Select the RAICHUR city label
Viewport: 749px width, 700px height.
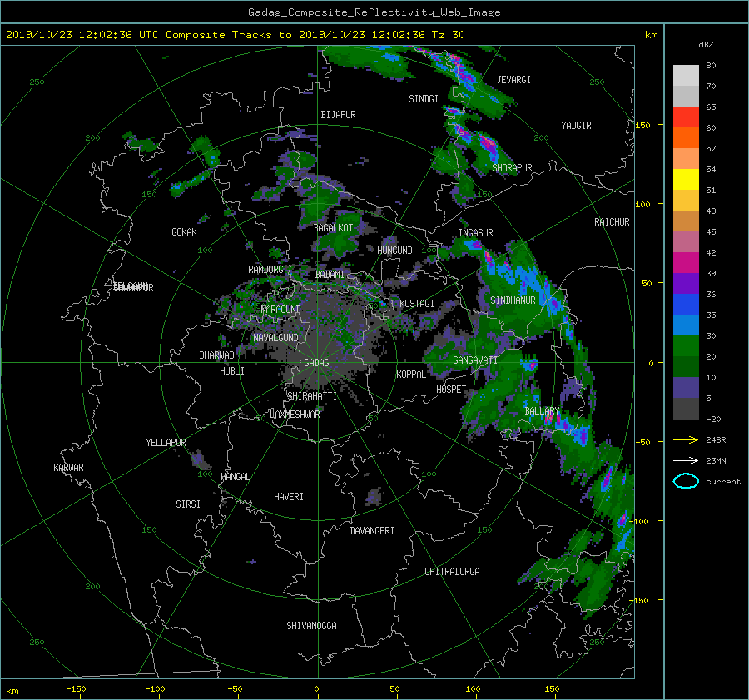[612, 222]
